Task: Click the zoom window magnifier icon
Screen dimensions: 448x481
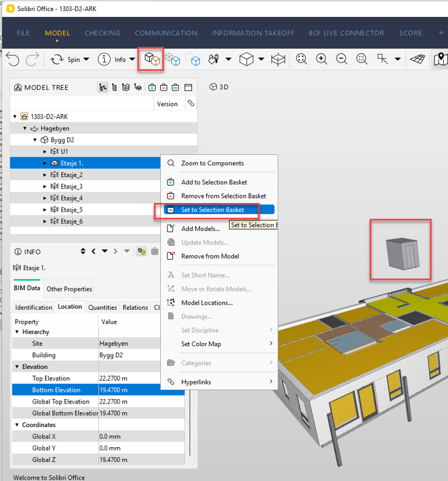Action: (362, 59)
